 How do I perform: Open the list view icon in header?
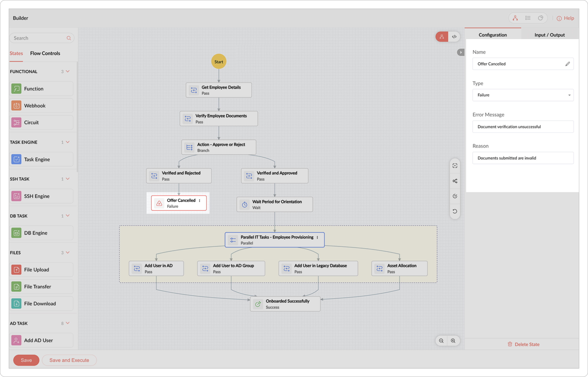pyautogui.click(x=528, y=18)
